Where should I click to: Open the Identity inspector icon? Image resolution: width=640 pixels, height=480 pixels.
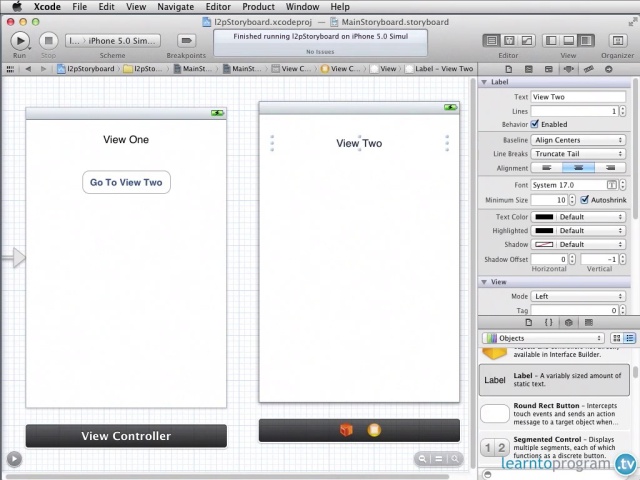pos(549,69)
